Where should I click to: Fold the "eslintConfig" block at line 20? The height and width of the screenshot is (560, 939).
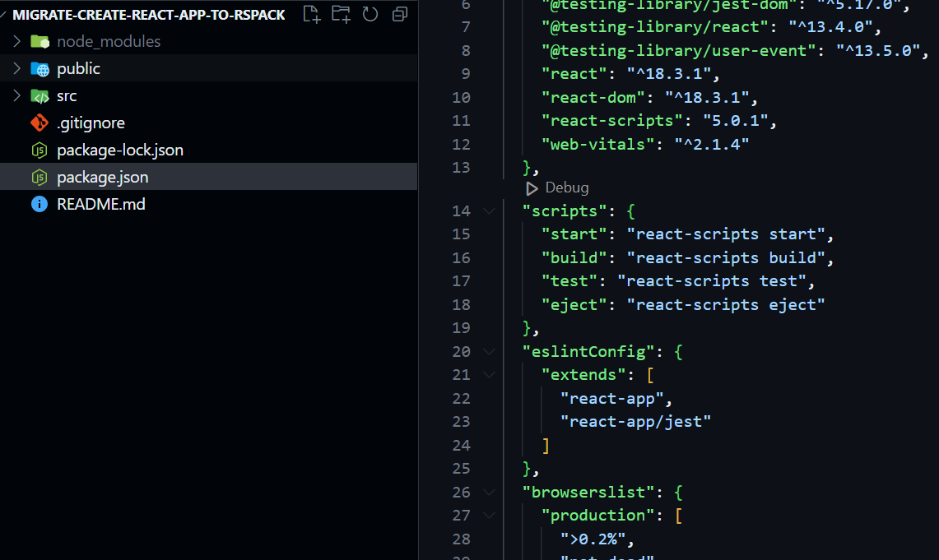point(490,351)
